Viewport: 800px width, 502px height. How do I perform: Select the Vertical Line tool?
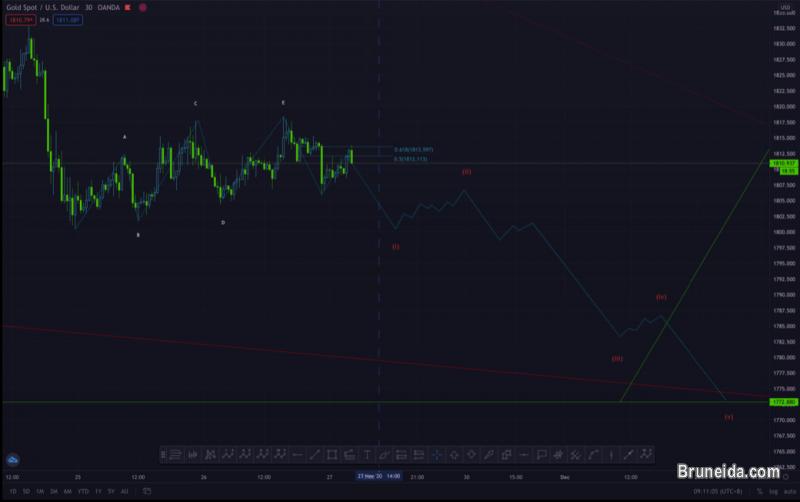611,455
